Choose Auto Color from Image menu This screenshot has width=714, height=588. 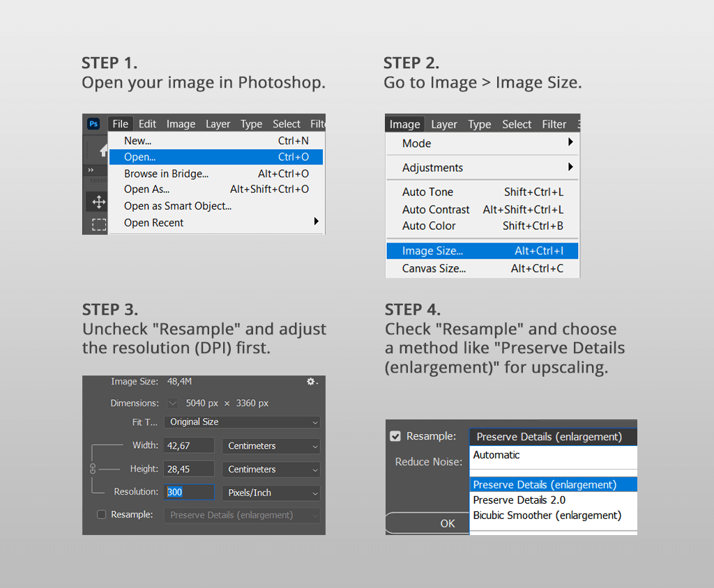point(483,226)
